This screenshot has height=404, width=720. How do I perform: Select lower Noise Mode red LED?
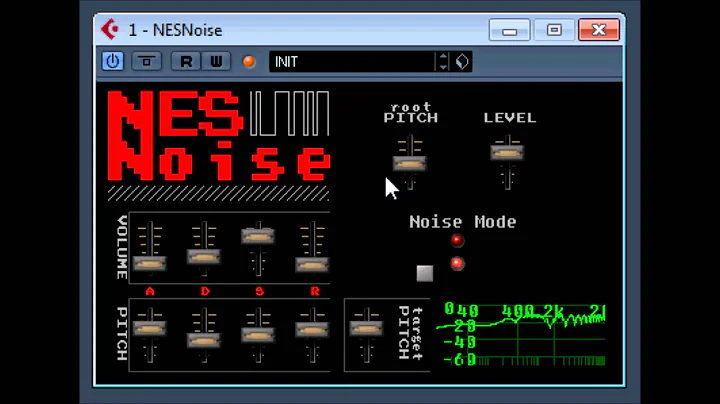[x=457, y=263]
